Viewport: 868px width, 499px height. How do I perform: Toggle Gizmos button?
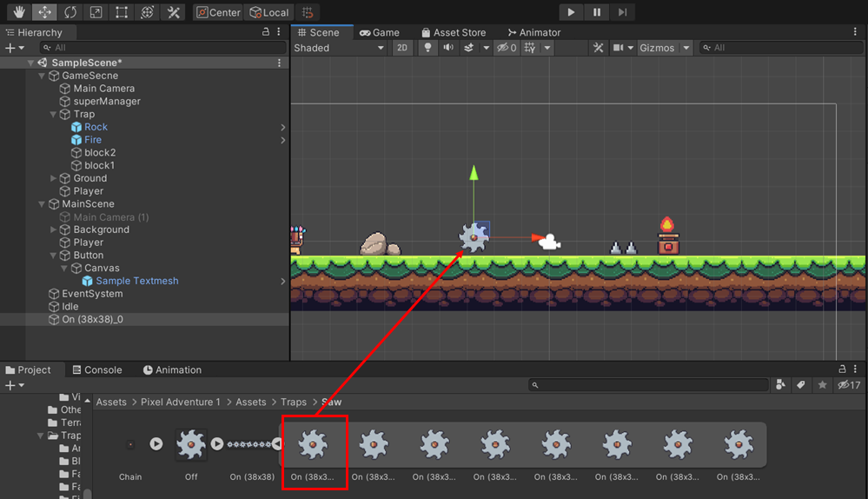click(x=657, y=48)
